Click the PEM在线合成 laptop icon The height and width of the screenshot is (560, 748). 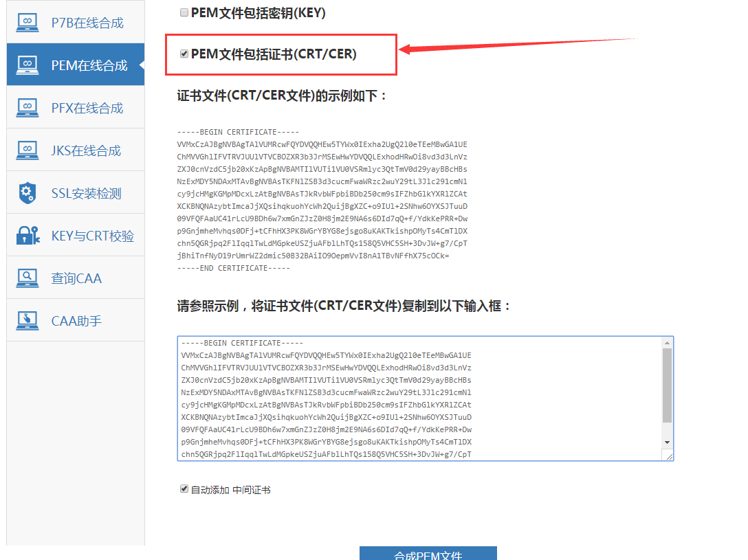click(x=27, y=65)
